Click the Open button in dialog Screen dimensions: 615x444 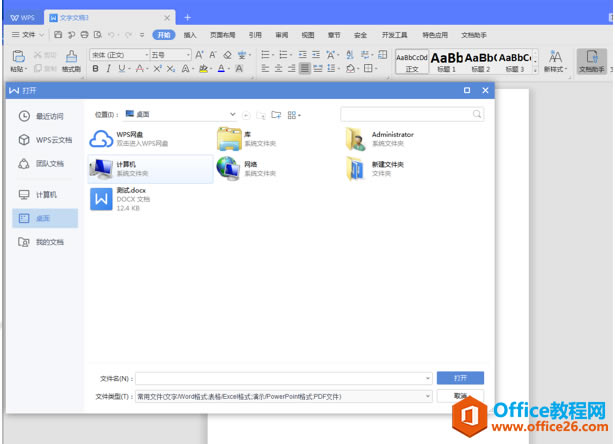[x=460, y=378]
